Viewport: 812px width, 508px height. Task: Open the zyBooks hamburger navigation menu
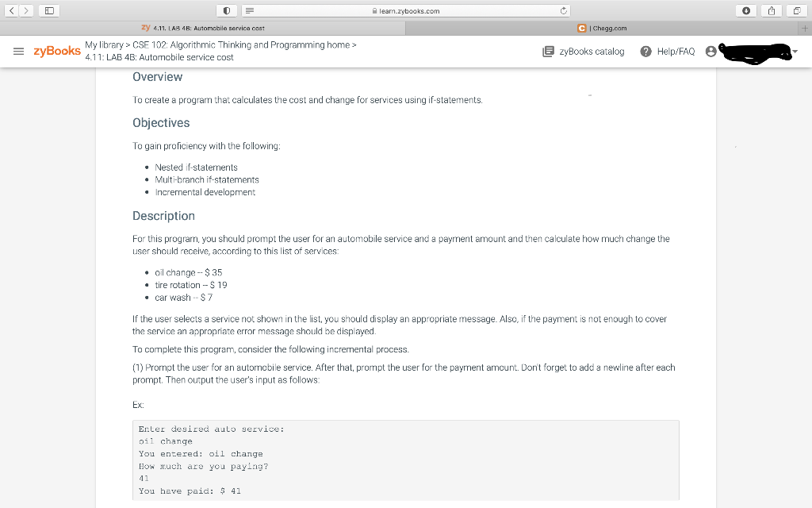[19, 51]
